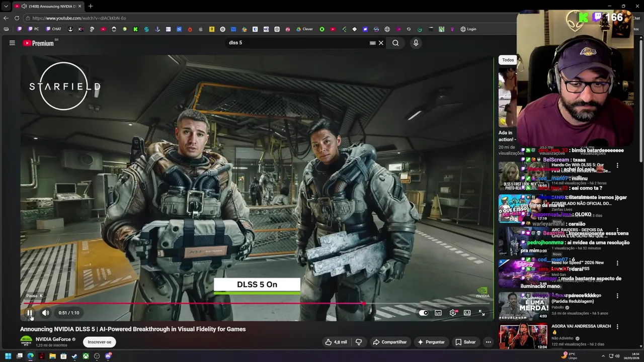Open options for 'AGORA VAI ANDRESSA URACH' video
Viewport: 644px width, 362px height.
(x=617, y=327)
